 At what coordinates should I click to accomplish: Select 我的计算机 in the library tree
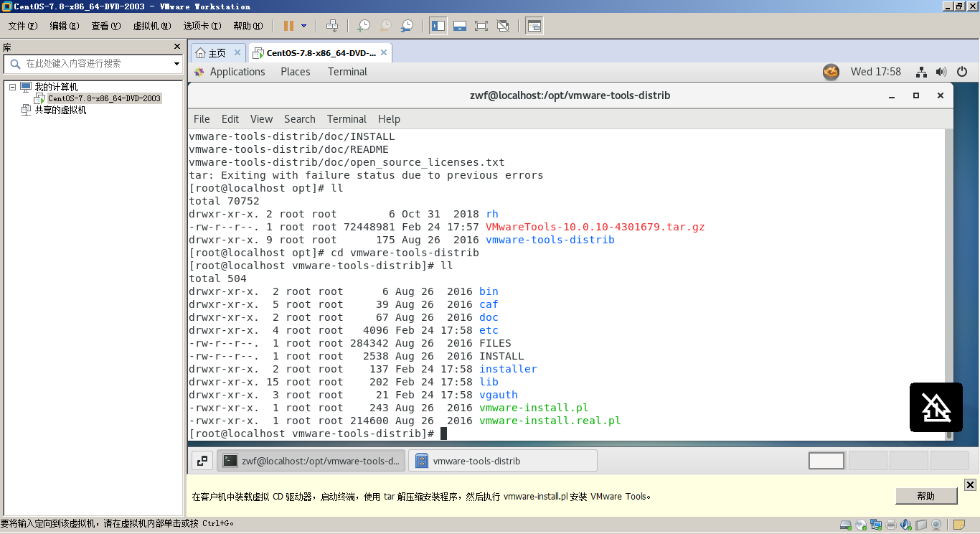point(56,87)
